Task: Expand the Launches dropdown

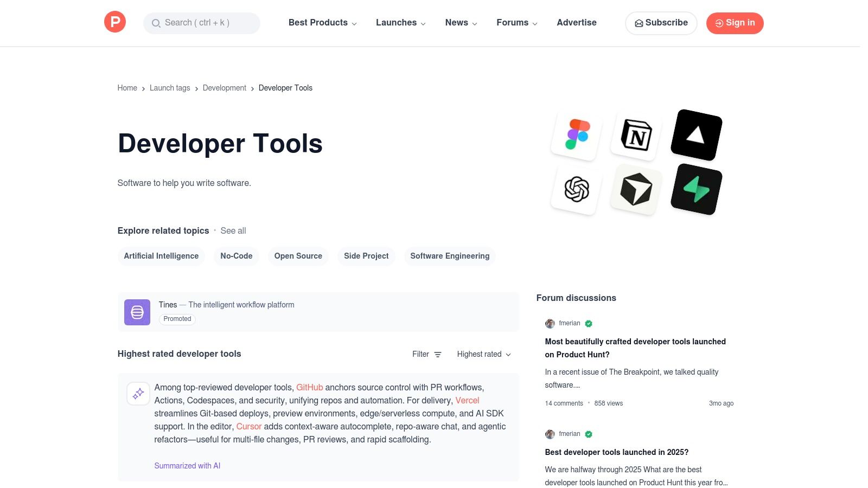Action: click(x=400, y=23)
